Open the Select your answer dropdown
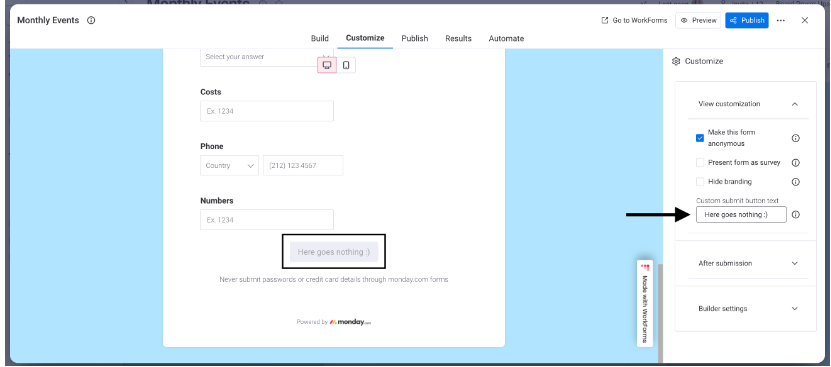The image size is (831, 367). coord(267,57)
